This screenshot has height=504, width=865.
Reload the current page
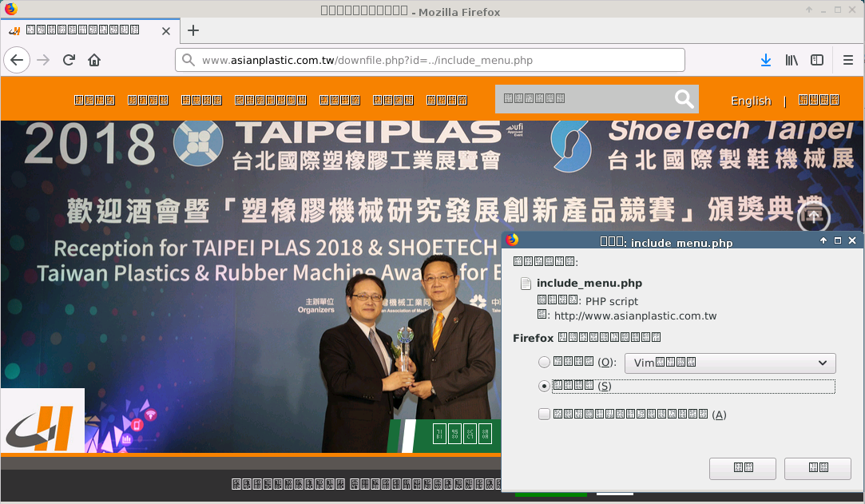[x=69, y=60]
